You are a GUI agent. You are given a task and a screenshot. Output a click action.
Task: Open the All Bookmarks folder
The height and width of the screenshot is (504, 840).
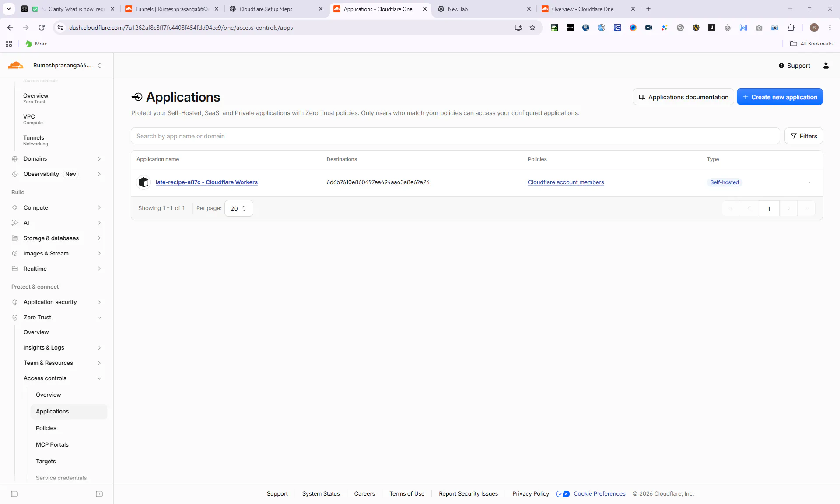point(812,44)
